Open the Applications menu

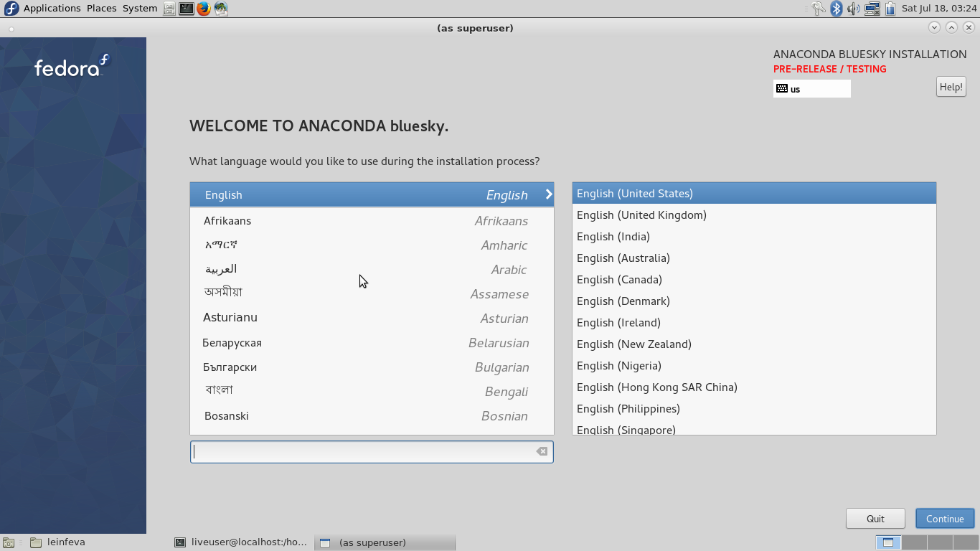tap(52, 9)
